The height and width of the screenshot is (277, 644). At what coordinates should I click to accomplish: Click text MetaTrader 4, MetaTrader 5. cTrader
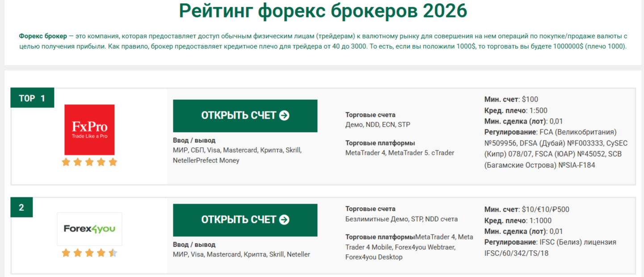[400, 153]
